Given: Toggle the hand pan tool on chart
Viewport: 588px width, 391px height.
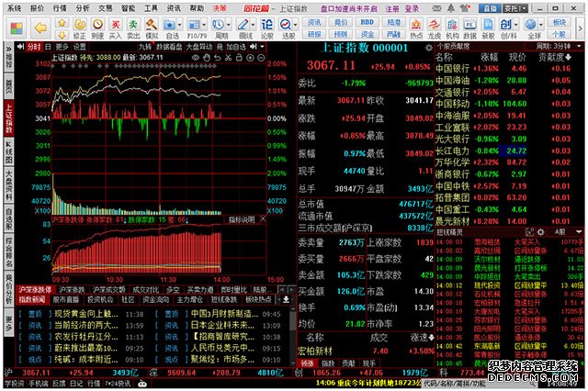Looking at the screenshot, I should (207, 58).
